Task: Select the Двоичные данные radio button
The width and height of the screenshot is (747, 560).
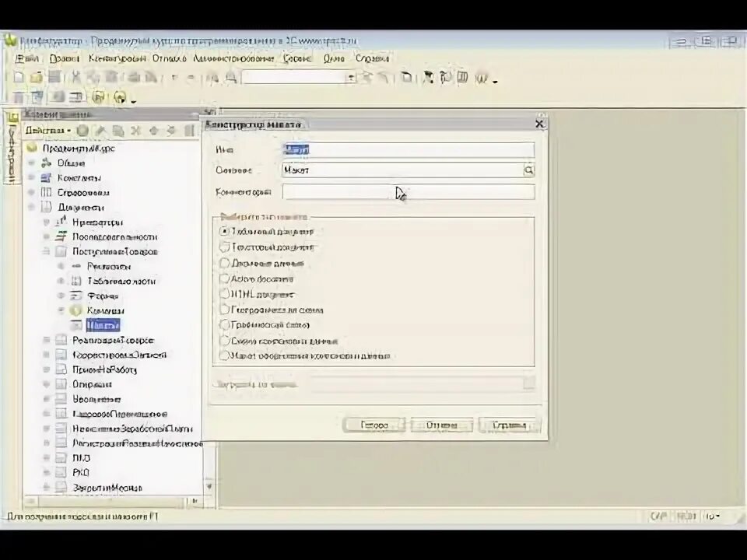Action: [224, 263]
